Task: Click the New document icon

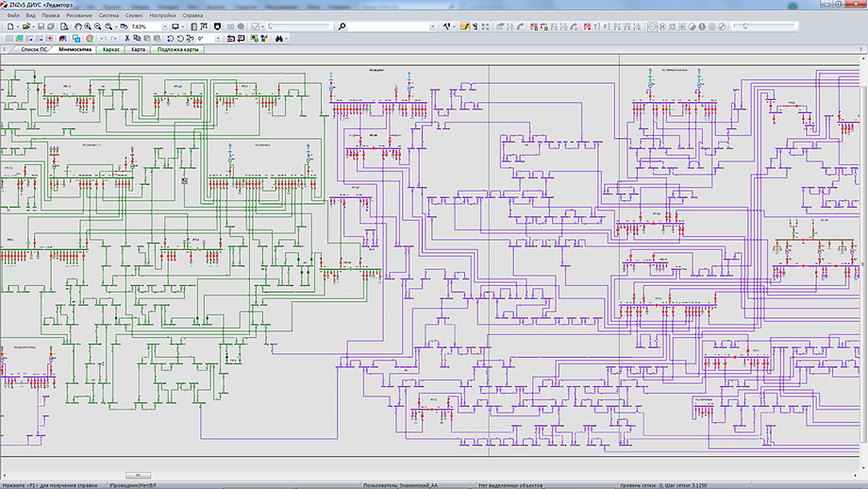Action: tap(9, 26)
